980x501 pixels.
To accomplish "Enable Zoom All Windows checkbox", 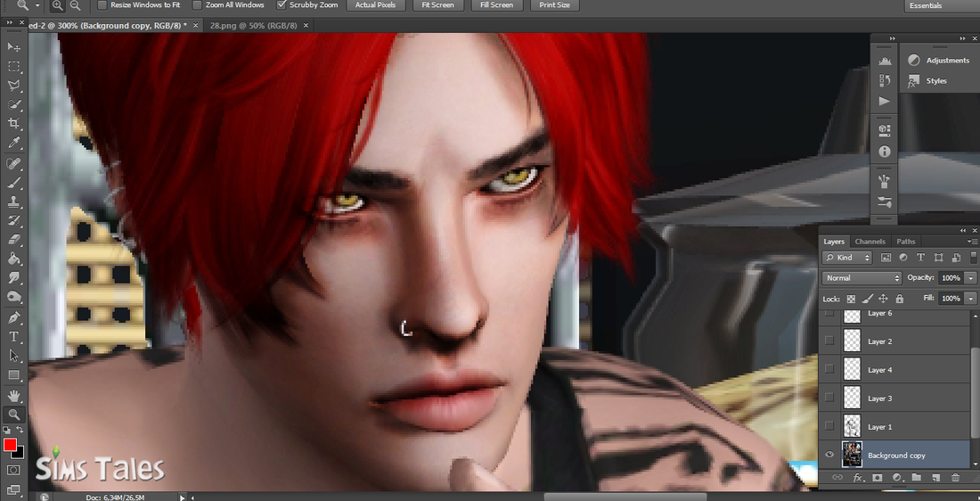I will (197, 5).
